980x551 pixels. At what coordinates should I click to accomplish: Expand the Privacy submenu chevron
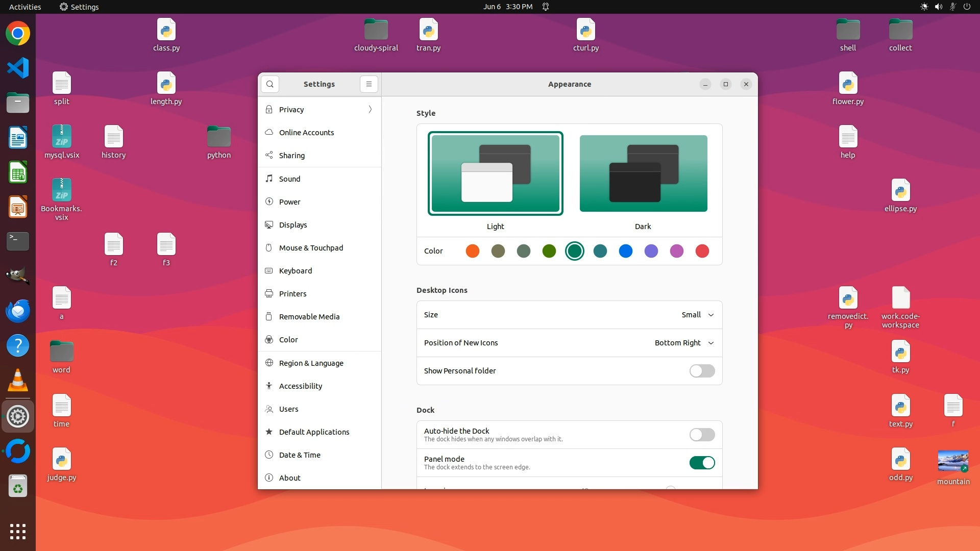click(x=370, y=109)
